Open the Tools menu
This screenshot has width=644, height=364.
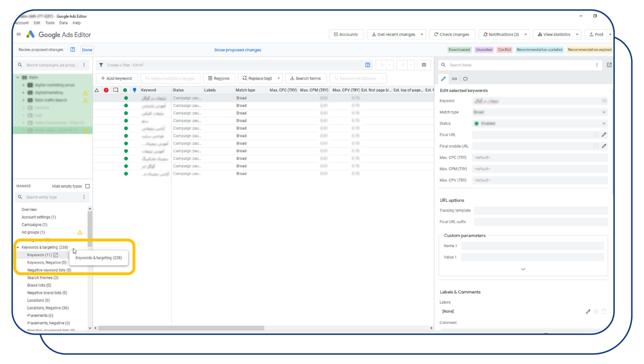(x=50, y=23)
